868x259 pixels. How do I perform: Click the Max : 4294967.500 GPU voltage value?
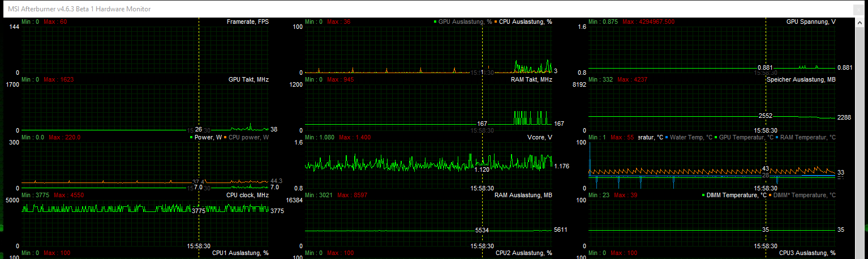click(648, 22)
